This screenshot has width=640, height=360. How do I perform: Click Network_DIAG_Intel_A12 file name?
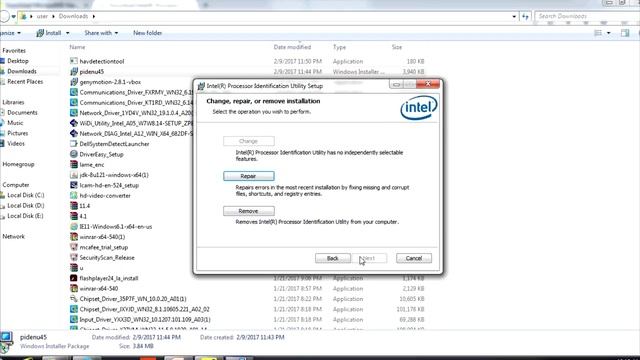pos(136,133)
